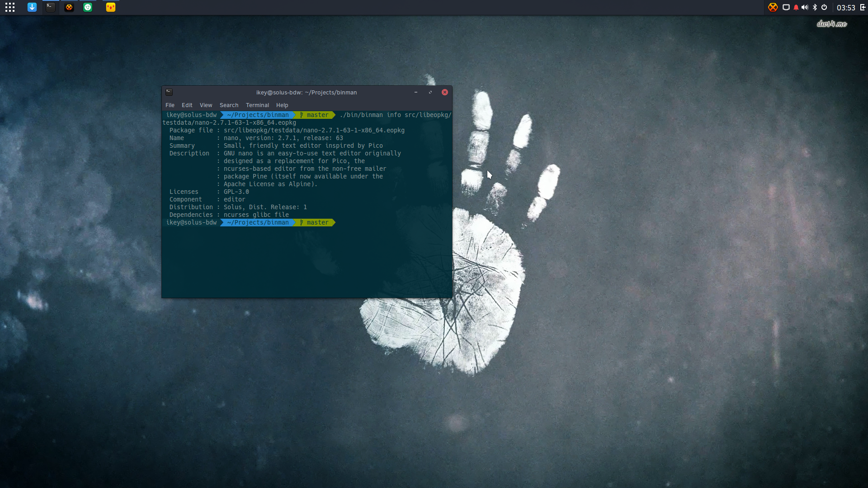The image size is (868, 488).
Task: Open the red notification bell
Action: pyautogui.click(x=796, y=7)
